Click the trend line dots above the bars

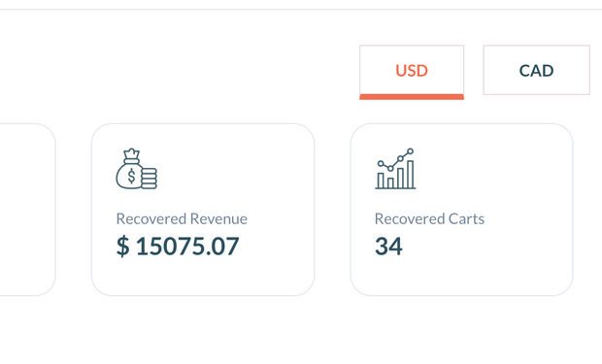coord(396,159)
